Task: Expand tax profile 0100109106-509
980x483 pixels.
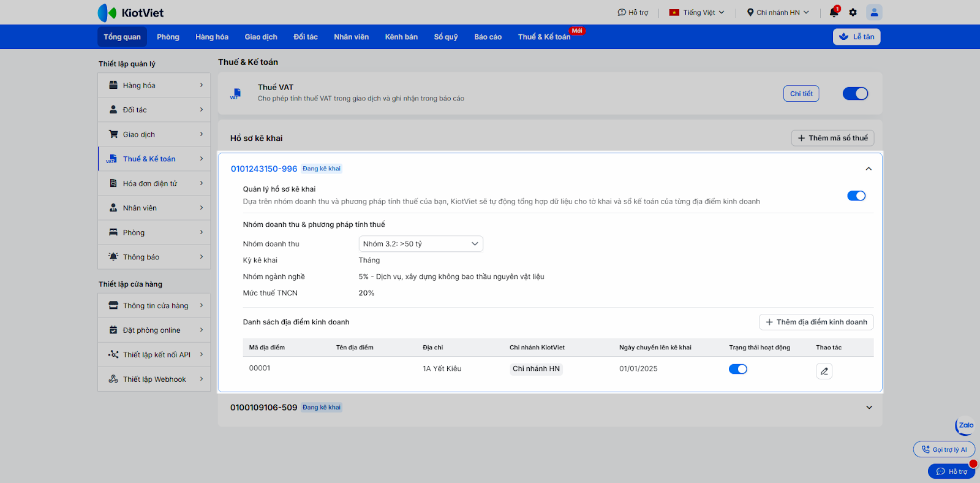Action: tap(869, 408)
